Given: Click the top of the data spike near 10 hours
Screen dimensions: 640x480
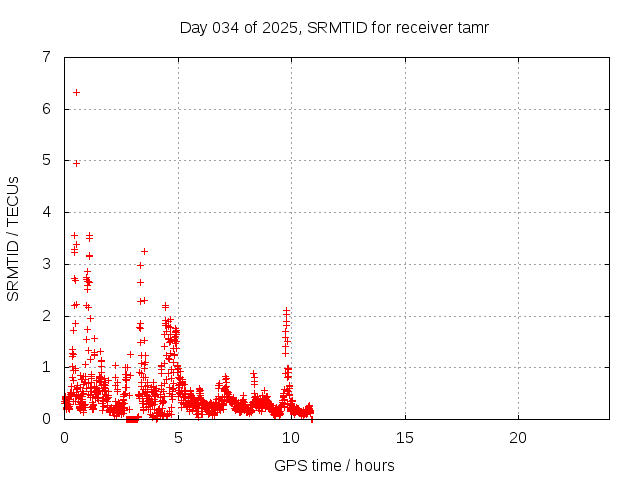Looking at the screenshot, I should [286, 311].
